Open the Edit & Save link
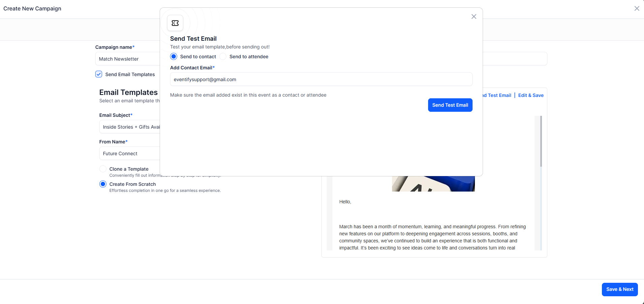Screen dimensions: 644x304 pos(531,95)
